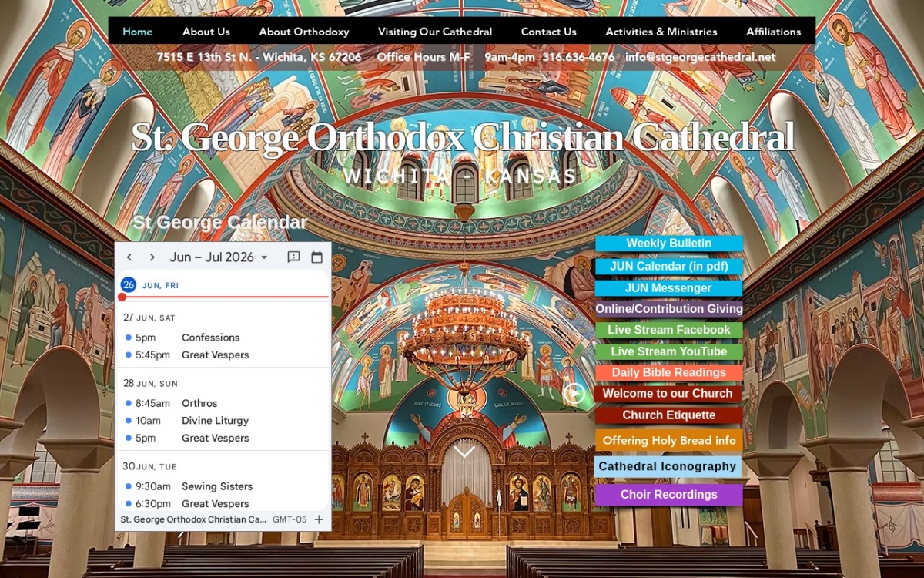Go to previous period in calendar
This screenshot has width=924, height=578.
point(129,257)
